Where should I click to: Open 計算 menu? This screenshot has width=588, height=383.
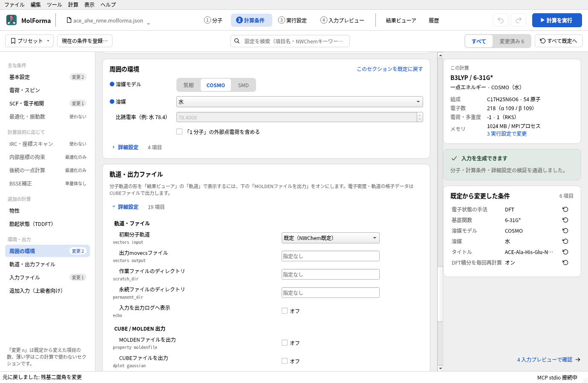point(73,5)
